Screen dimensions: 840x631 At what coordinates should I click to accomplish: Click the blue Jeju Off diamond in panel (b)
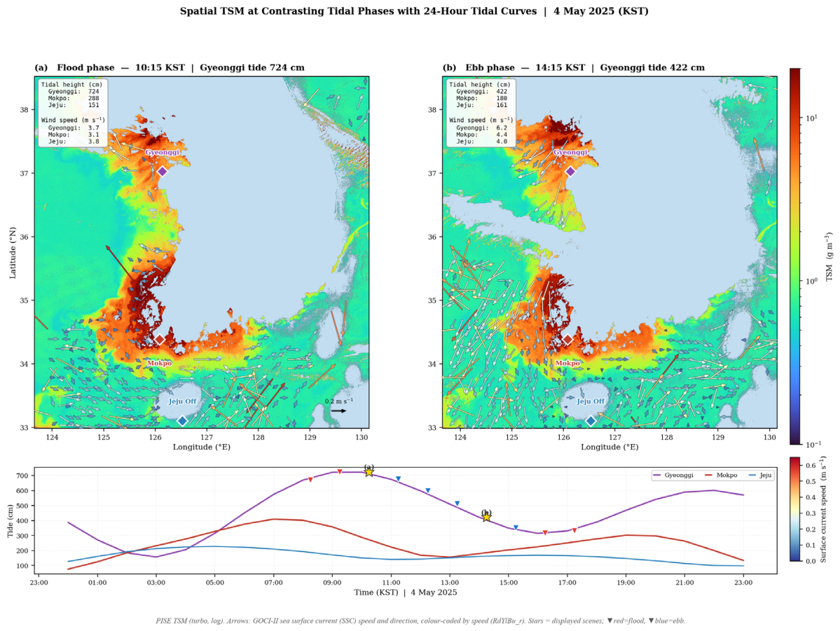(x=591, y=421)
